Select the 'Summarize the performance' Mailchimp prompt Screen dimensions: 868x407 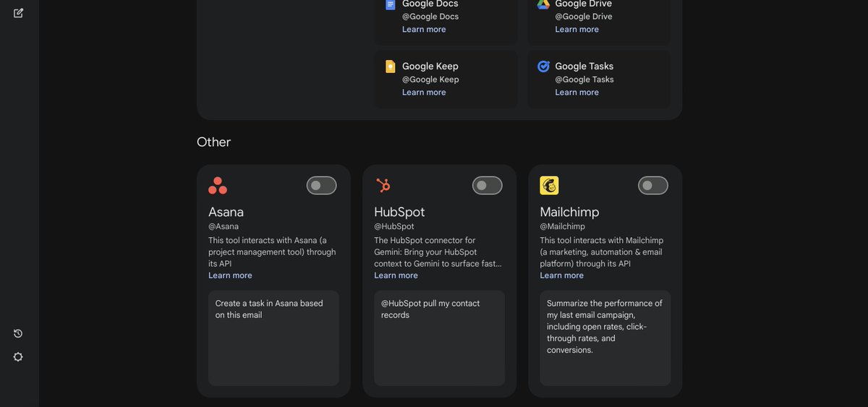tap(605, 338)
